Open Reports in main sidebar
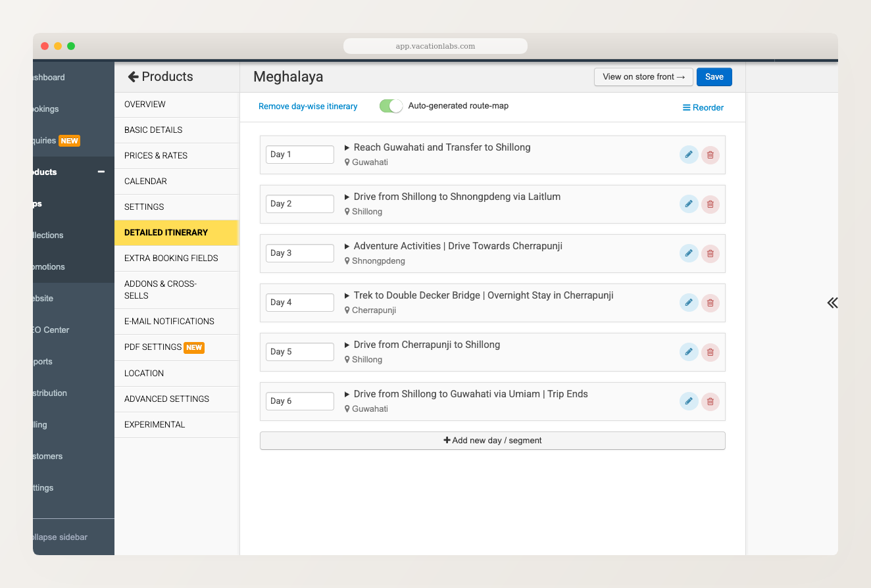The height and width of the screenshot is (588, 871). point(74,362)
